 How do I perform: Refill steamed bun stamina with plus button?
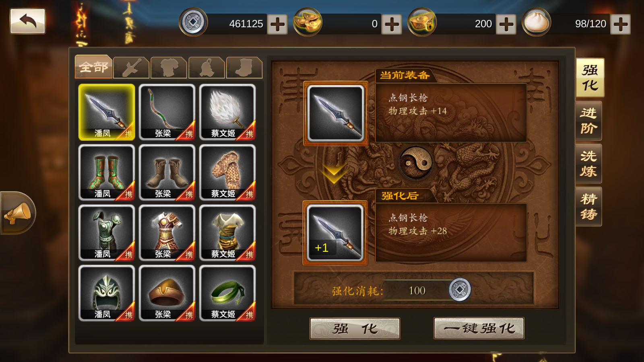620,24
